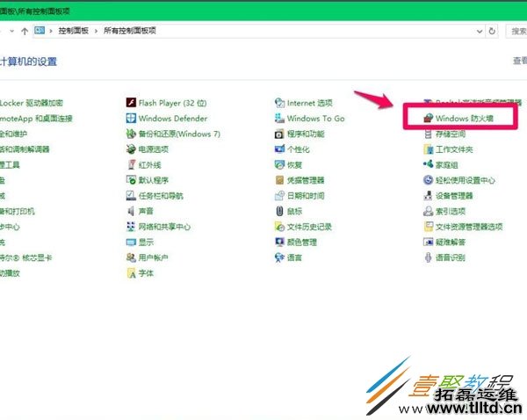Image resolution: width=527 pixels, height=420 pixels.
Task: Click the 程序和功能 icon
Action: pyautogui.click(x=279, y=134)
